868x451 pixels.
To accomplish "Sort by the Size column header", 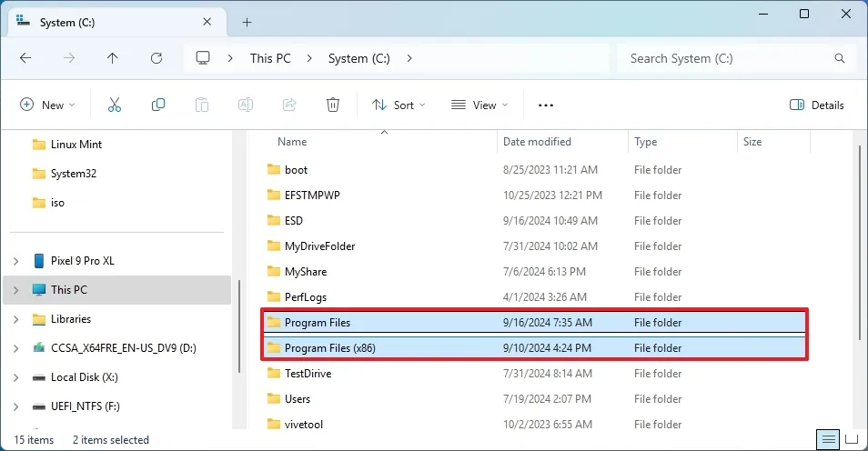I will [x=752, y=142].
